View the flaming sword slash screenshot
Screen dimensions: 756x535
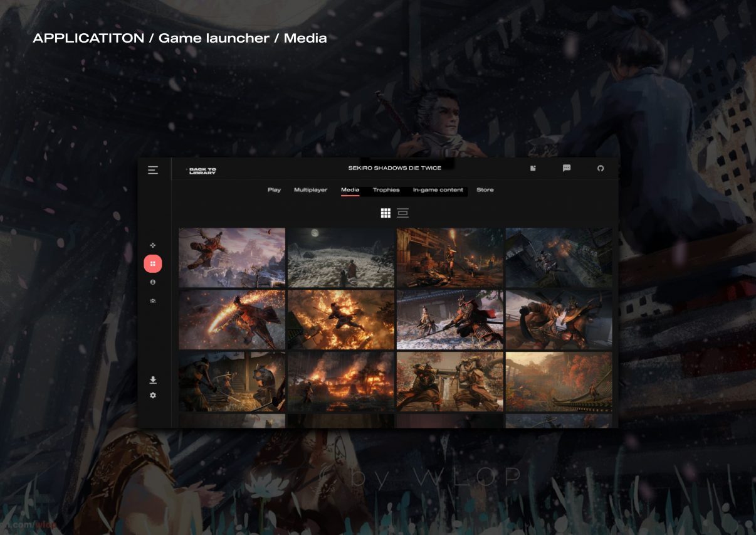(232, 320)
